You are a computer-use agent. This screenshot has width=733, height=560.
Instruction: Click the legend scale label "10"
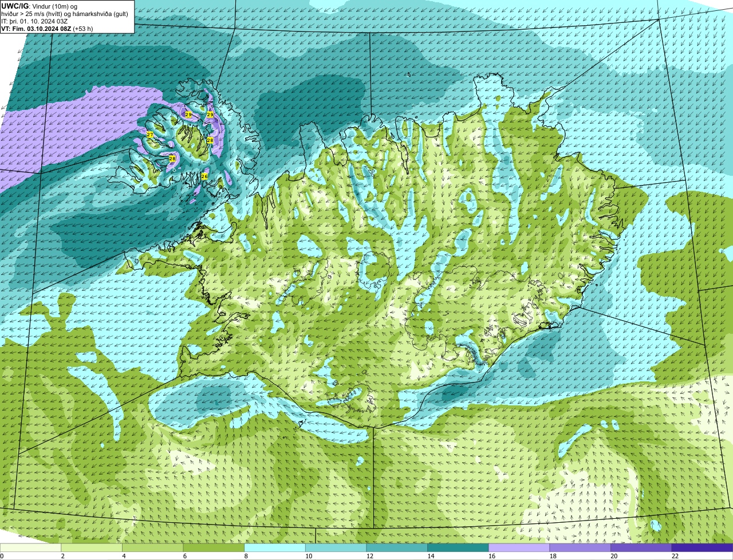tap(309, 556)
